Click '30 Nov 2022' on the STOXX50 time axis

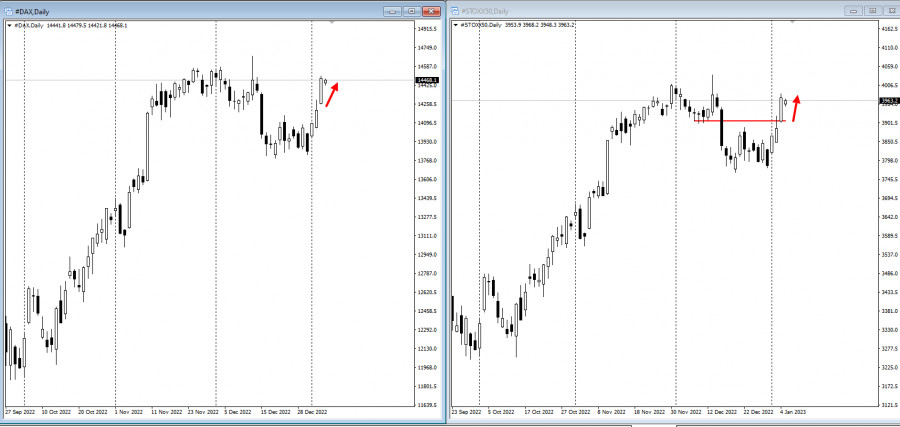(x=688, y=412)
